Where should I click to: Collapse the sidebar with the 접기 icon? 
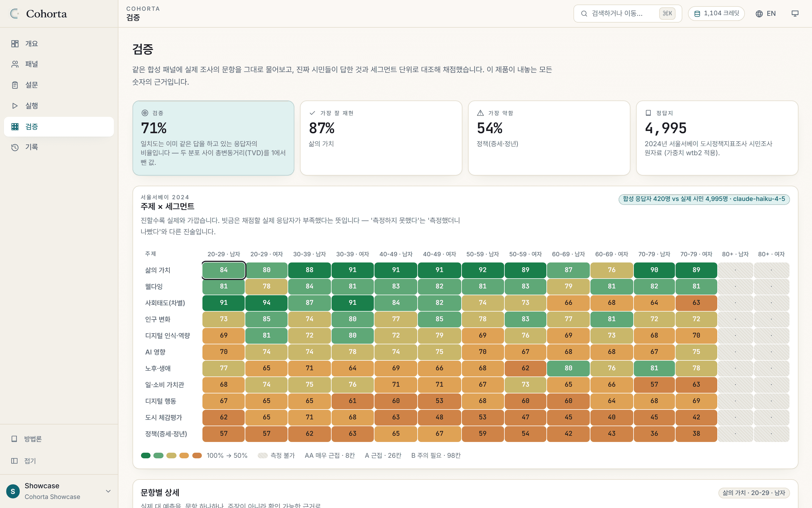(14, 461)
